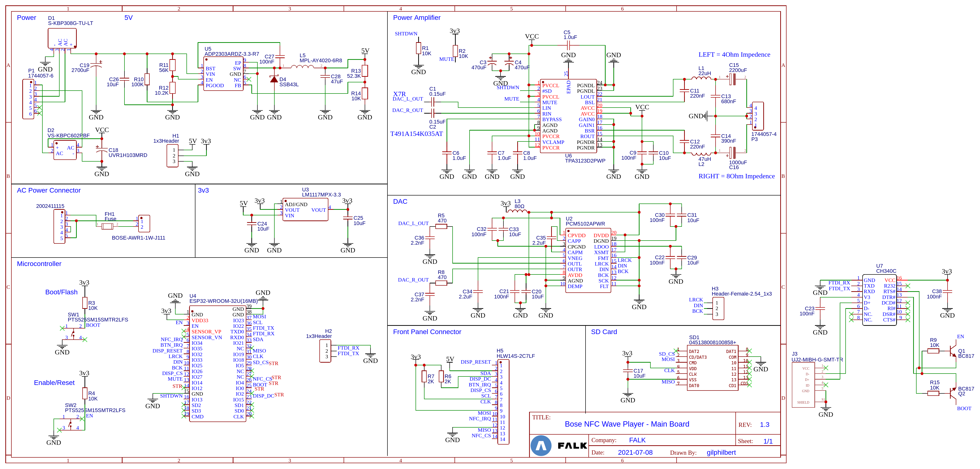Select the 'BOSE-AWR1-1W-J111' label

(x=139, y=238)
